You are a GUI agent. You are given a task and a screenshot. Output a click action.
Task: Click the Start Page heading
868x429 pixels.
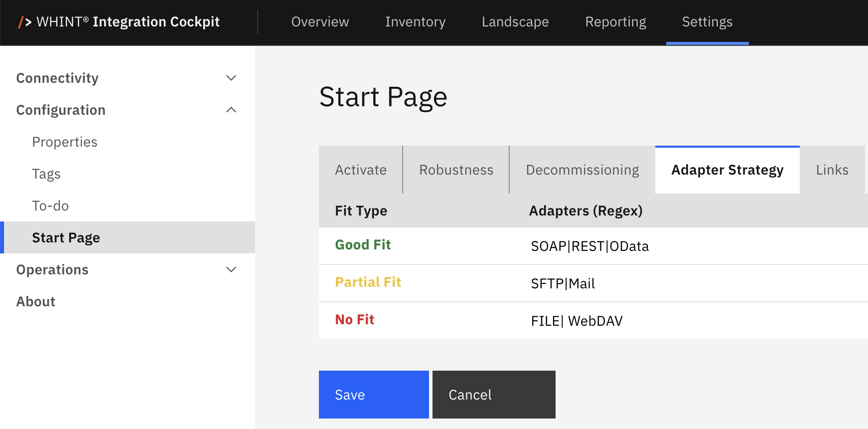click(383, 97)
